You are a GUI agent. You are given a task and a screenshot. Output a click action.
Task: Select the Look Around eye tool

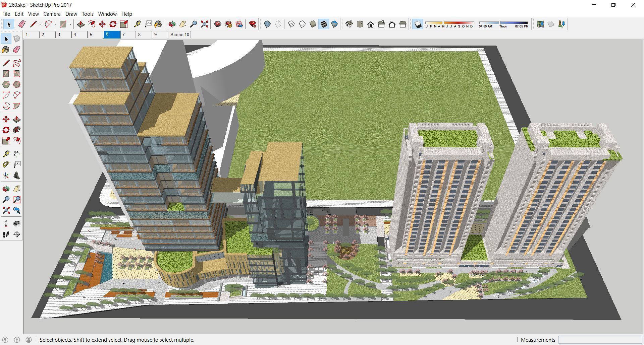(x=17, y=224)
